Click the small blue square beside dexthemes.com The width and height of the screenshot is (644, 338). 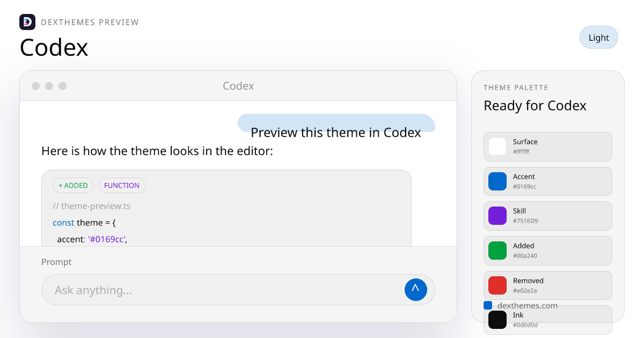tap(488, 305)
